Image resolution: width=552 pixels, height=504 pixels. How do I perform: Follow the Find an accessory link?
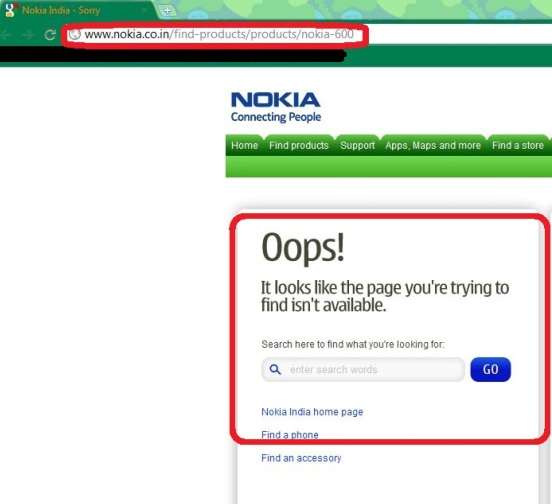301,458
